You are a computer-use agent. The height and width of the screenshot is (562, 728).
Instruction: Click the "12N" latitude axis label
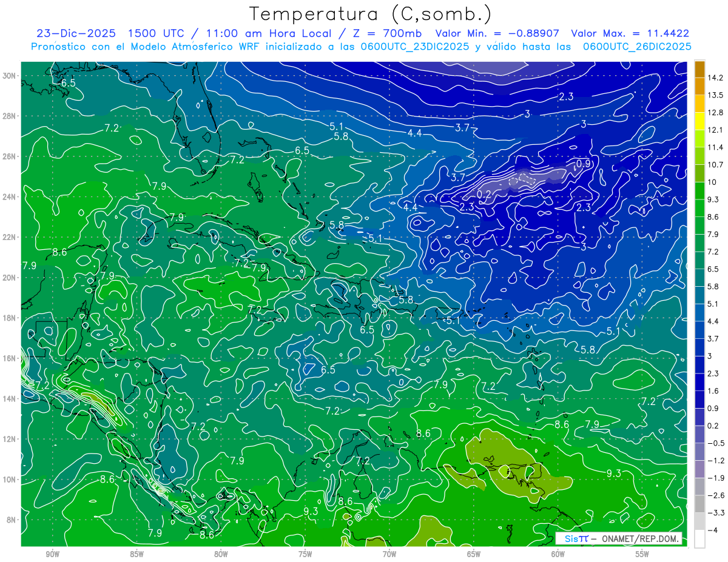click(x=10, y=439)
